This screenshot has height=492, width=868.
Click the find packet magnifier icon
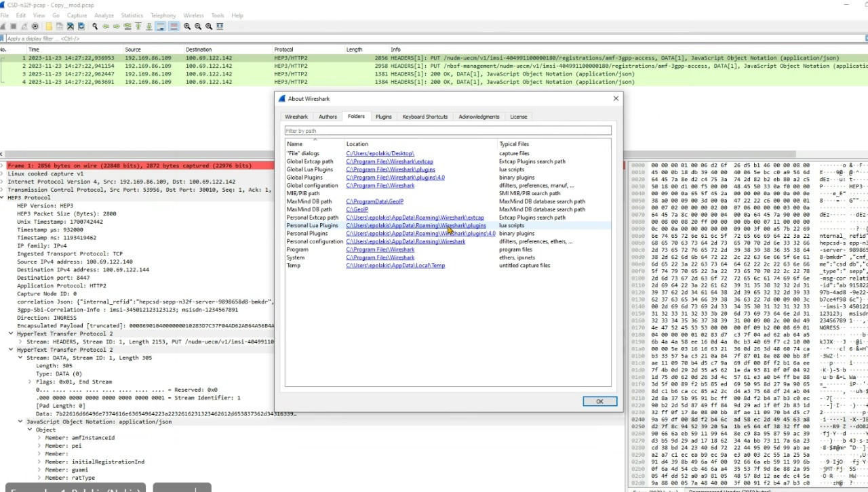click(95, 26)
